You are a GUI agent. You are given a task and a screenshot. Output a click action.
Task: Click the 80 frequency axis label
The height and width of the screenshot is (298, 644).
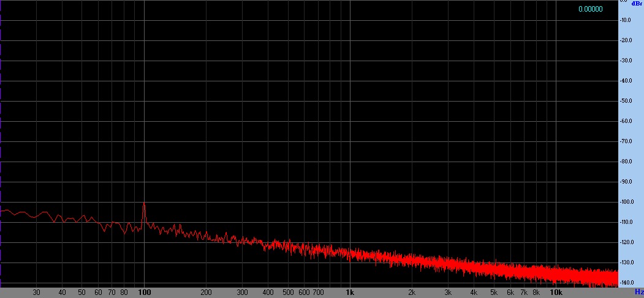pyautogui.click(x=124, y=292)
